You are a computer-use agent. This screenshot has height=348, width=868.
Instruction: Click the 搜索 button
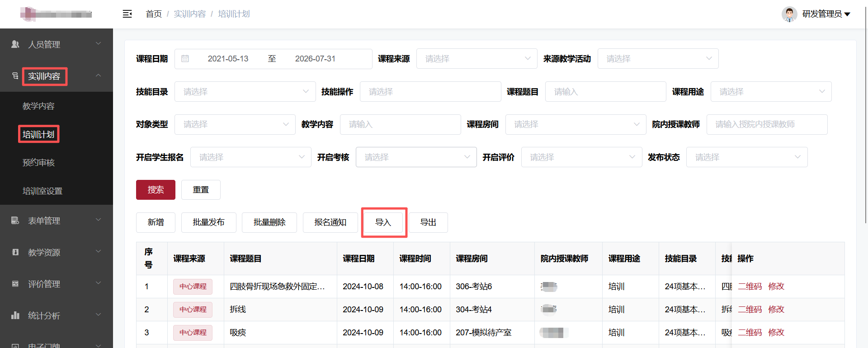coord(156,190)
